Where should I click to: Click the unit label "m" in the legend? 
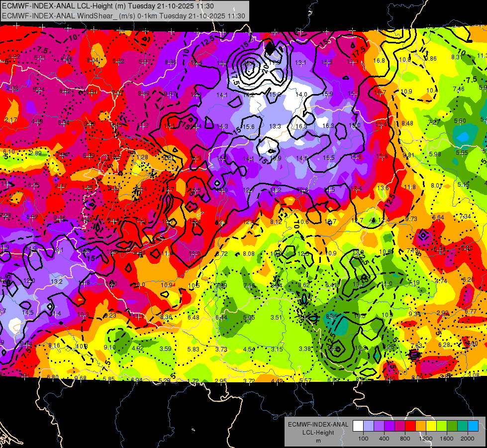(x=318, y=441)
